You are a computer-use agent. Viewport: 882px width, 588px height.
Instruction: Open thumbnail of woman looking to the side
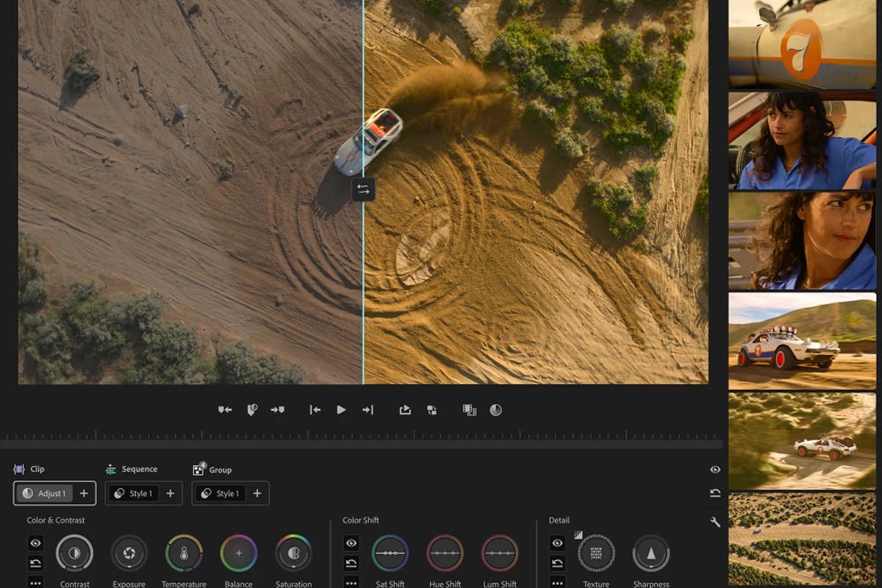[x=803, y=241]
